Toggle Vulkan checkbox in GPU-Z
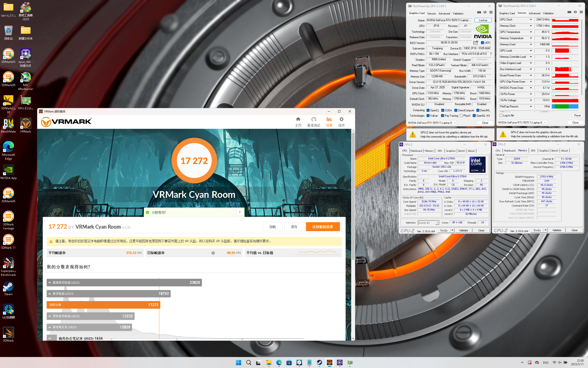The height and width of the screenshot is (368, 588). [428, 116]
